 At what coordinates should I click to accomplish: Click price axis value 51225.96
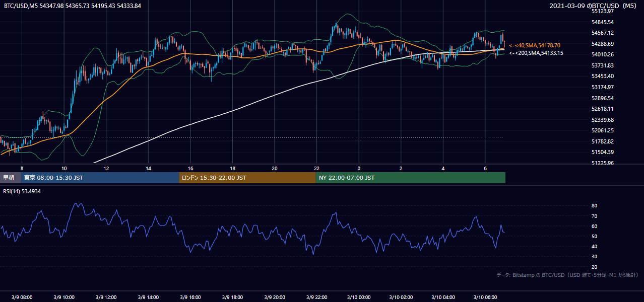point(603,163)
